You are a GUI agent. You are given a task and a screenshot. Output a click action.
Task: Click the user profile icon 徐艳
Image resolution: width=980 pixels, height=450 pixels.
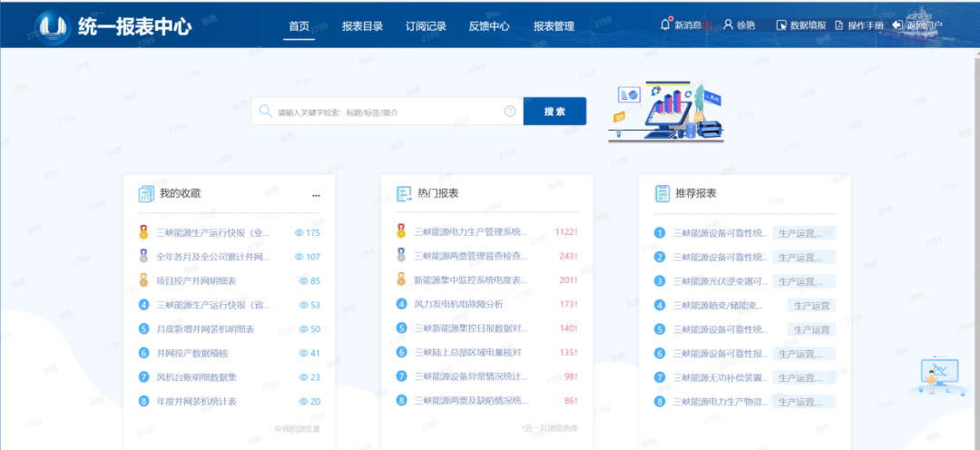click(x=728, y=24)
